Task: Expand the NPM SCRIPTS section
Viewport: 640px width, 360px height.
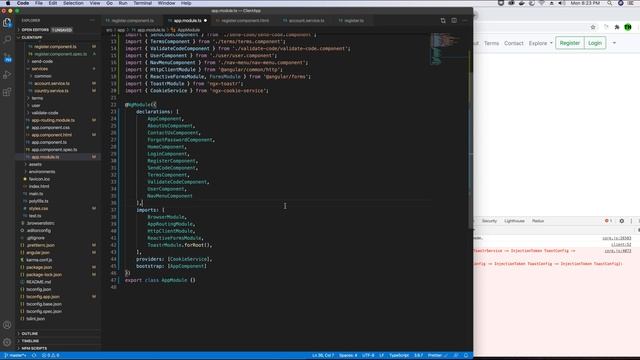Action: click(x=34, y=348)
